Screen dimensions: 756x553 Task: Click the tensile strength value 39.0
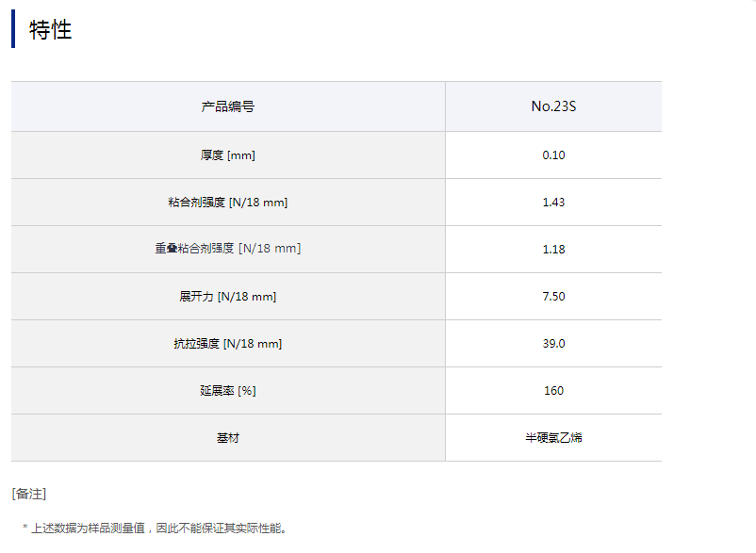pyautogui.click(x=553, y=344)
